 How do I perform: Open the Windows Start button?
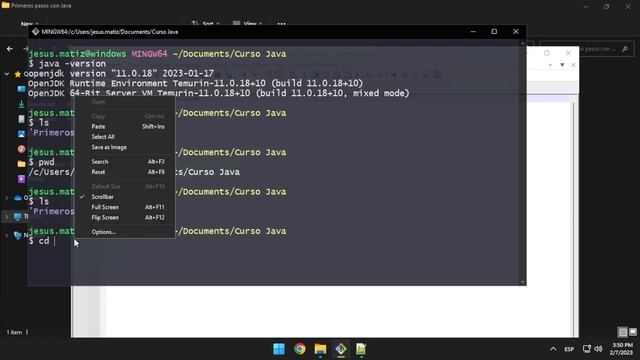pos(279,349)
